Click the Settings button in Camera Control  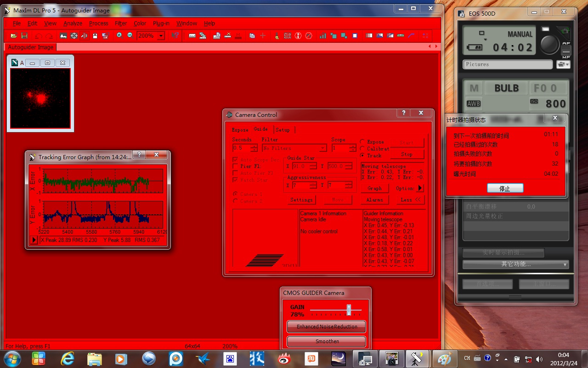tap(301, 200)
